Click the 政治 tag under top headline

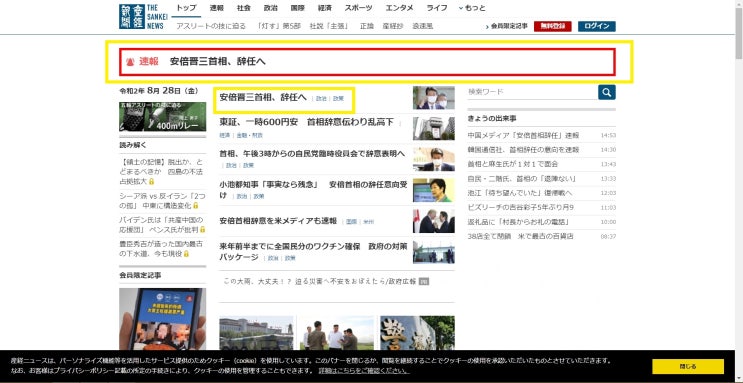321,99
